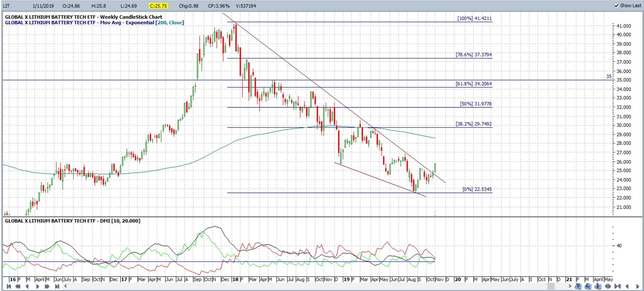Jump to the last bar of chart

[57, 286]
